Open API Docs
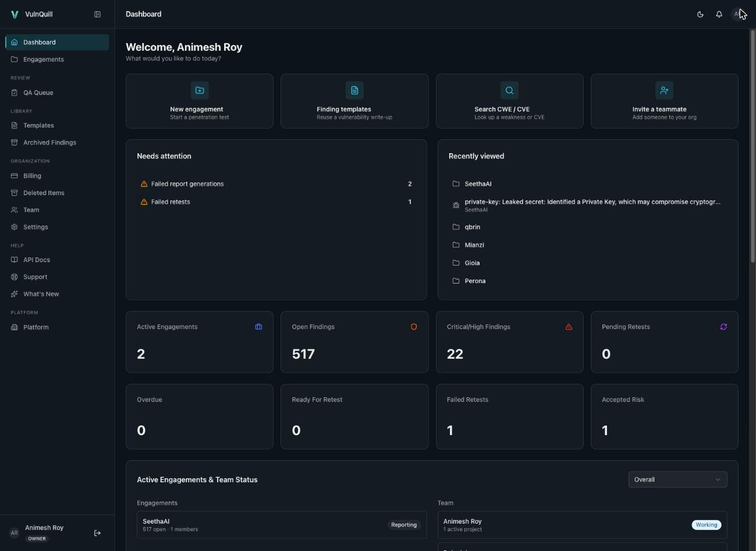 point(57,260)
